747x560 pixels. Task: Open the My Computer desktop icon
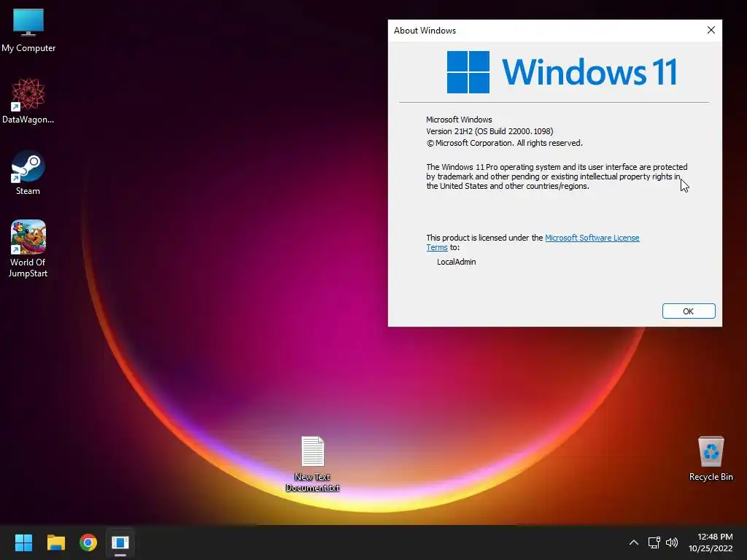click(x=28, y=30)
